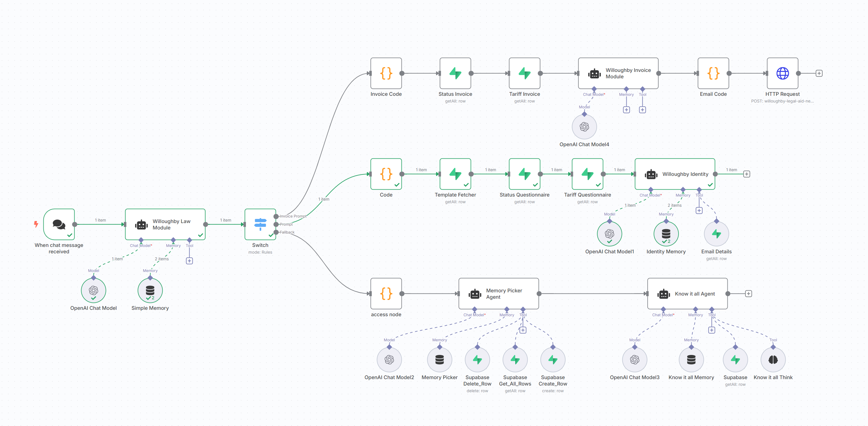Viewport: 868px width, 426px height.
Task: Click the OpenAI Chat Model4 node
Action: point(584,127)
